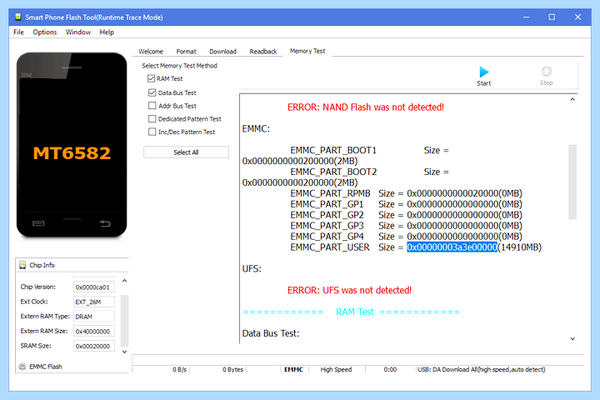Click the RAM Test heading in log
This screenshot has height=400, width=600.
click(354, 312)
